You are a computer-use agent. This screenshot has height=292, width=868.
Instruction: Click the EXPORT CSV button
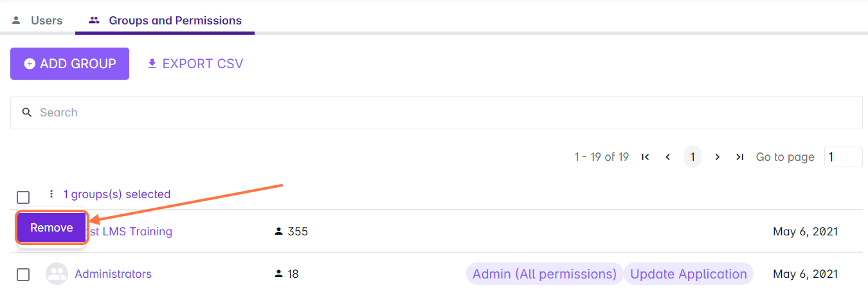pyautogui.click(x=195, y=64)
